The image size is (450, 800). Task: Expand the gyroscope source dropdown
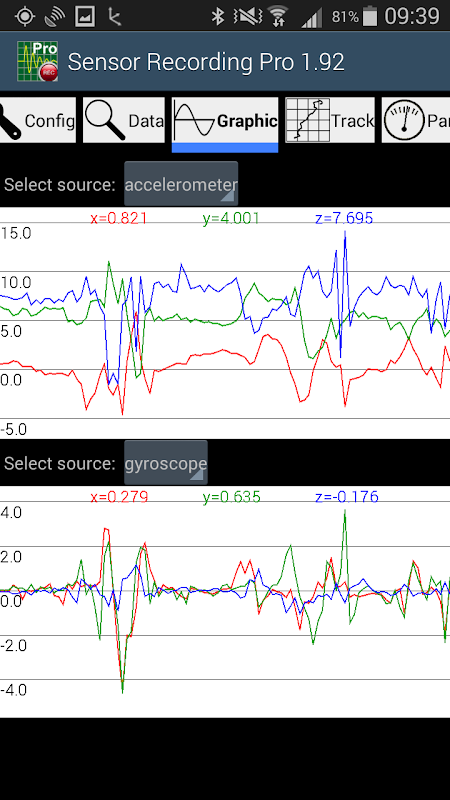(x=166, y=463)
